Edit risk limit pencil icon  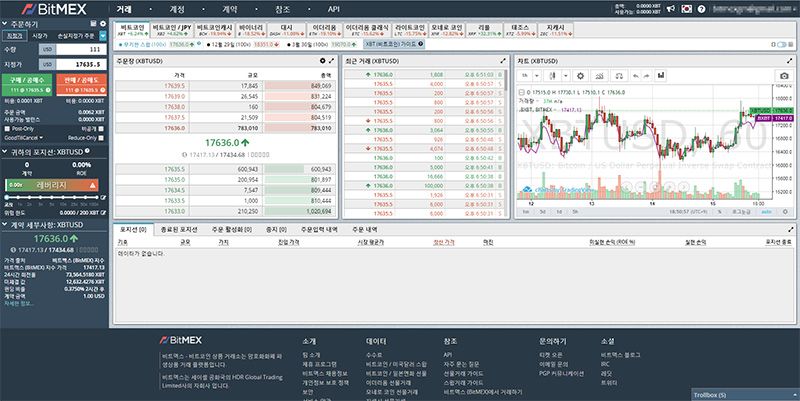click(104, 212)
